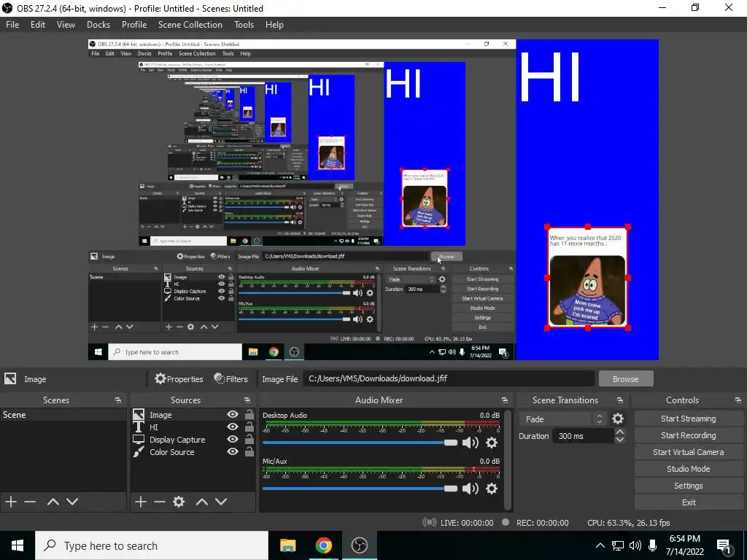Hide the Color Source visibility eye

233,451
